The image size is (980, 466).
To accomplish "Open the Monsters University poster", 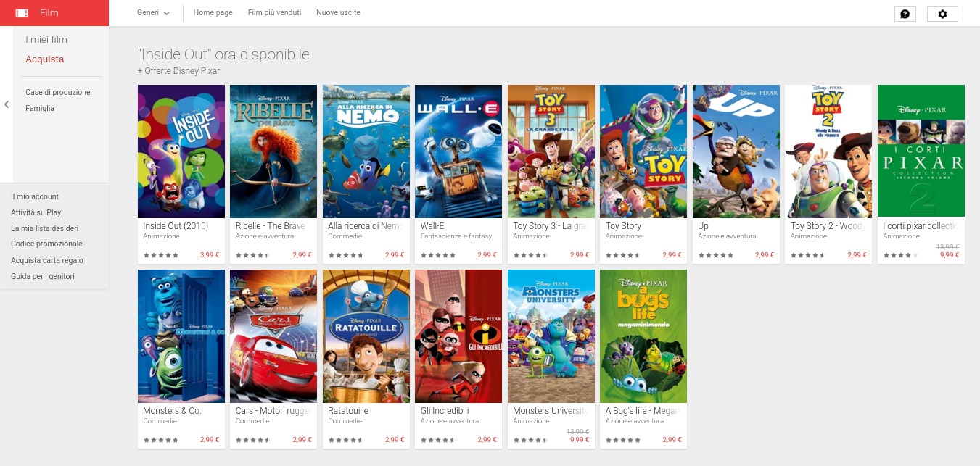I will (x=551, y=336).
